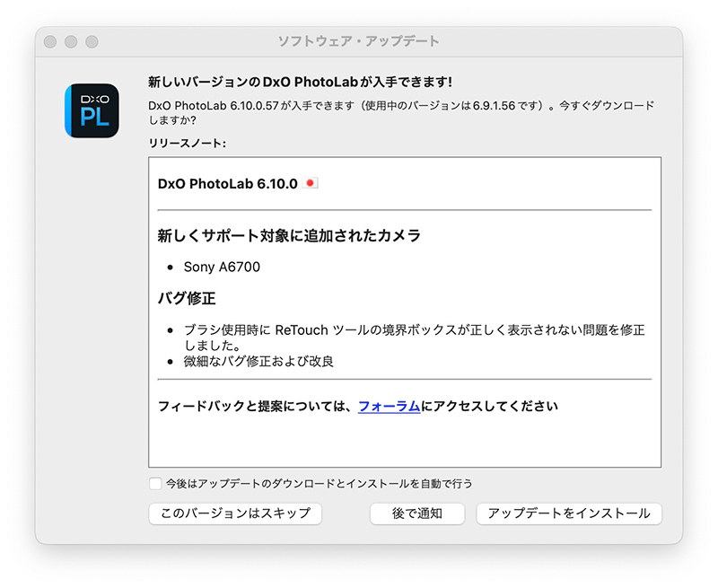Choose 後で通知 to be reminded later
The image size is (718, 588).
417,513
